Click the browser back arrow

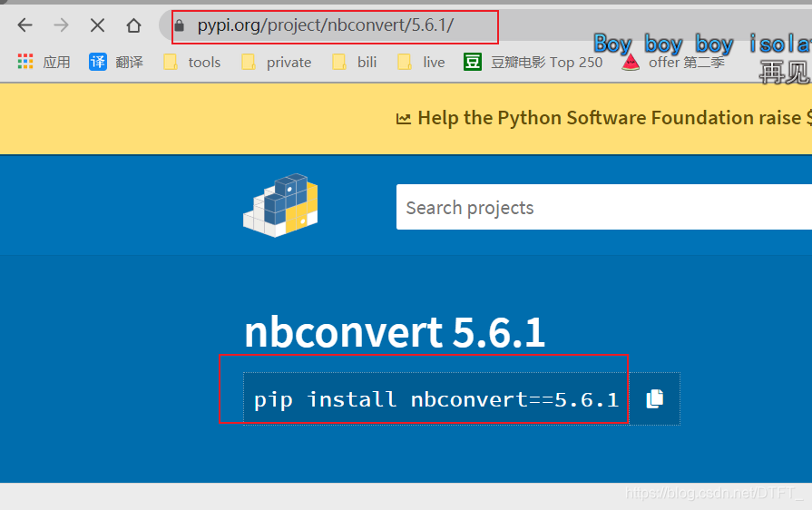(x=24, y=25)
